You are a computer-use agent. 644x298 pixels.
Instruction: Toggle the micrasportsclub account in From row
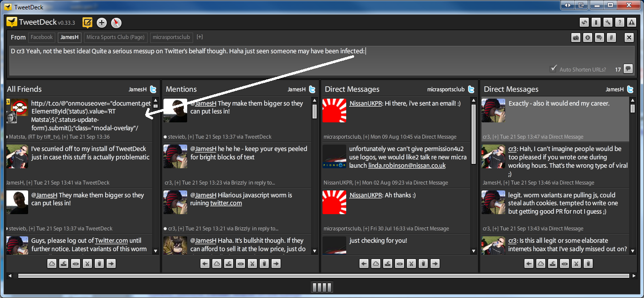171,37
